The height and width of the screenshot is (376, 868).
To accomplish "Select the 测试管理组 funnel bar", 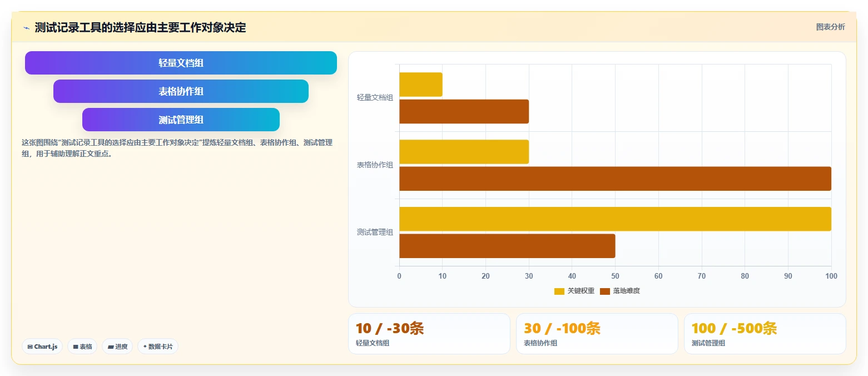I will pos(181,120).
